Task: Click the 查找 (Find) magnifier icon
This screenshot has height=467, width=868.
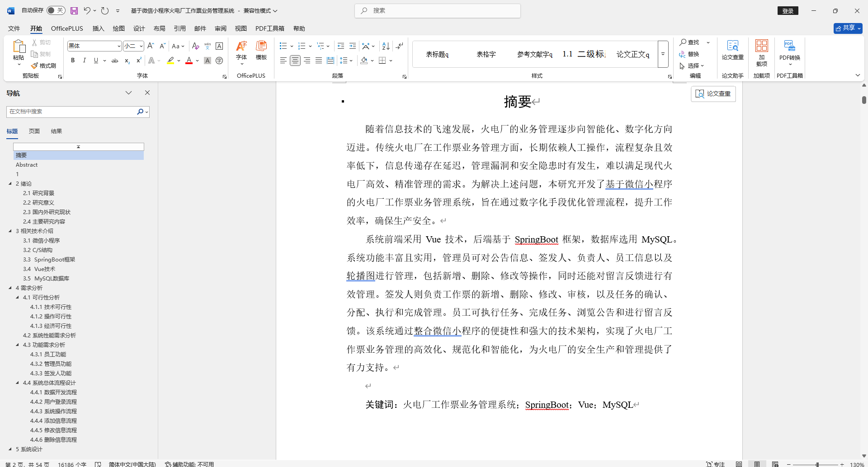Action: 683,42
